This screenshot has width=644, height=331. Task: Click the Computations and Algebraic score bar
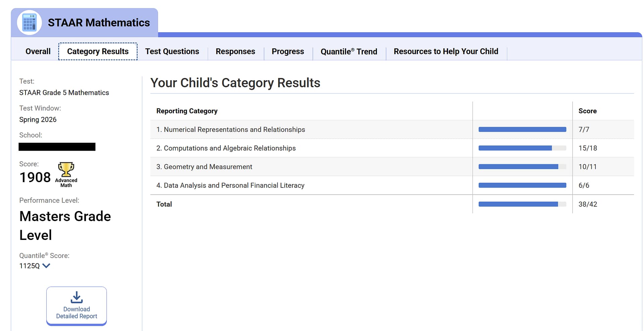[522, 148]
